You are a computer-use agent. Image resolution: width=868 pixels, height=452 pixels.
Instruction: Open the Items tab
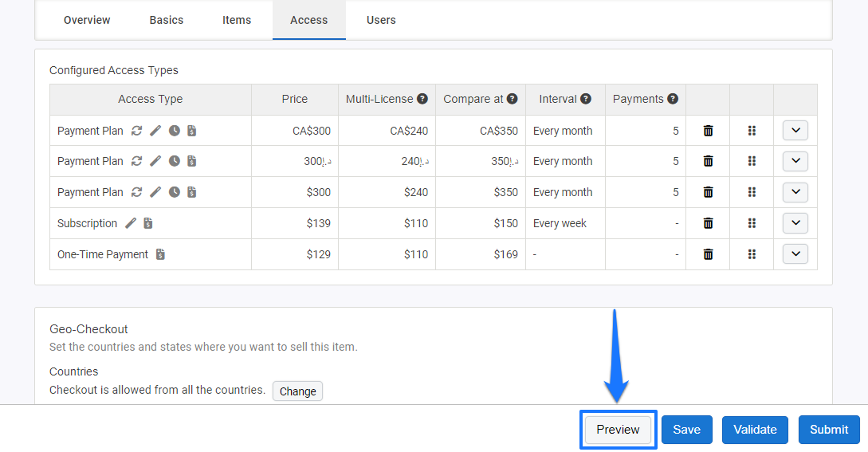pos(237,20)
